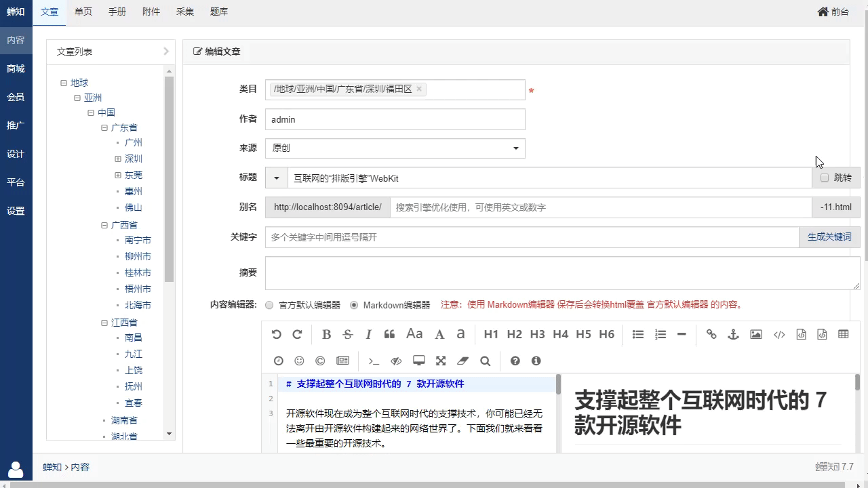Select the 官方默认编辑器 radio button
This screenshot has height=488, width=868.
(x=269, y=305)
